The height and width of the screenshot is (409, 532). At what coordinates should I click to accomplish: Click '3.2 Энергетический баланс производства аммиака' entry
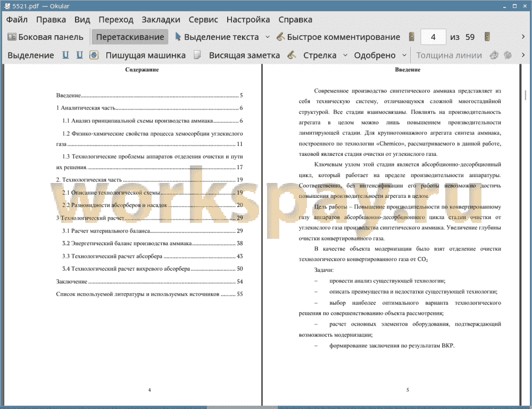tap(152, 243)
